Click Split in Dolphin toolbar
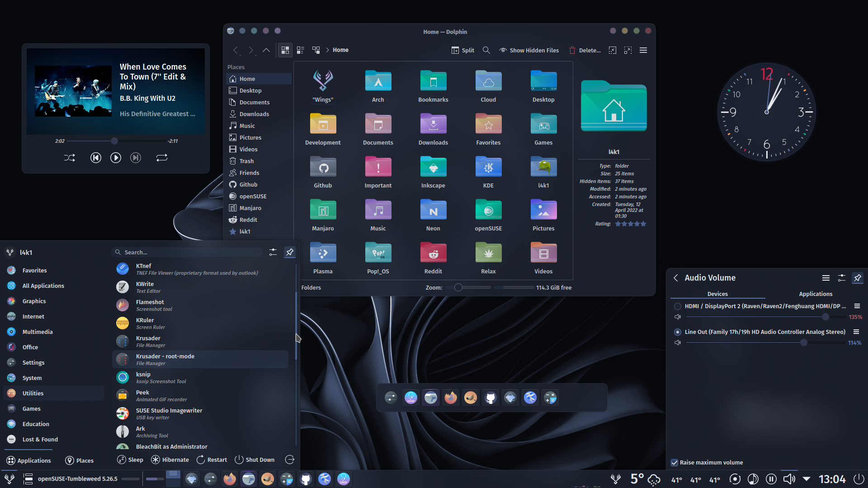 [x=463, y=50]
